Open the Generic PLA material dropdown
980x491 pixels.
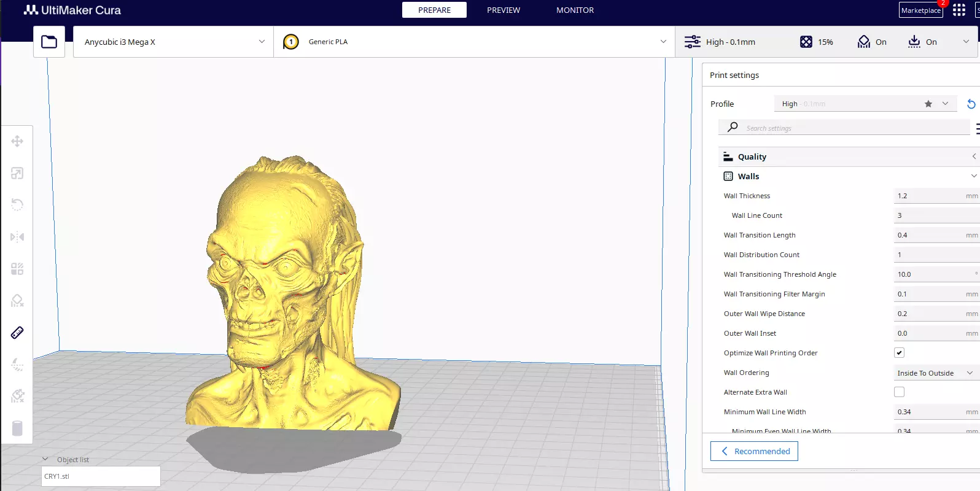tap(474, 42)
